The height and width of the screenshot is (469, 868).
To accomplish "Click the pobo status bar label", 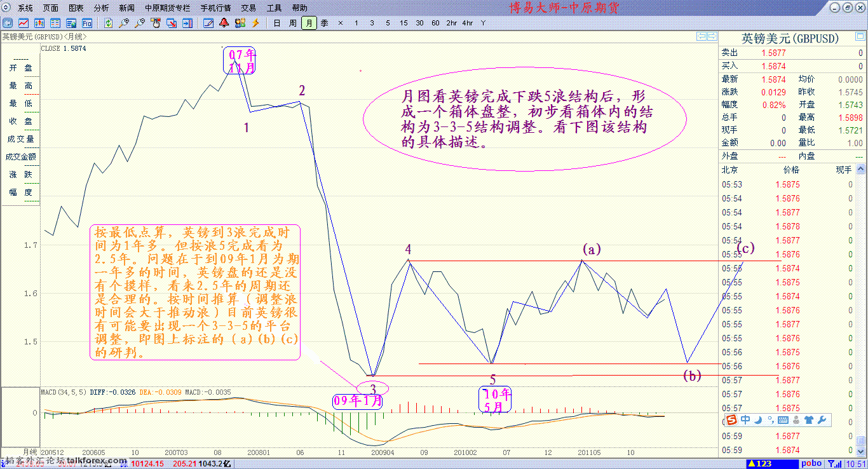I will (811, 464).
